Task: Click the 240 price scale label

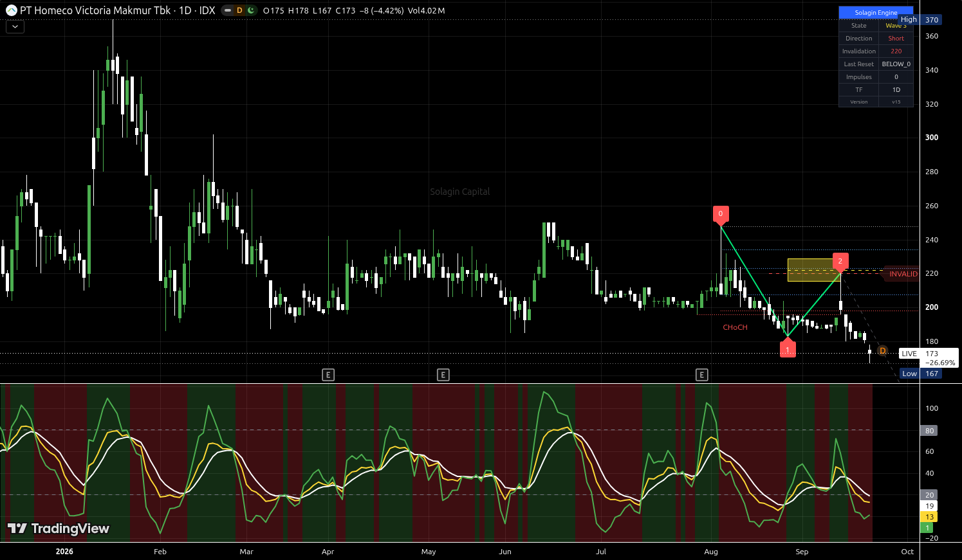Action: tap(931, 240)
